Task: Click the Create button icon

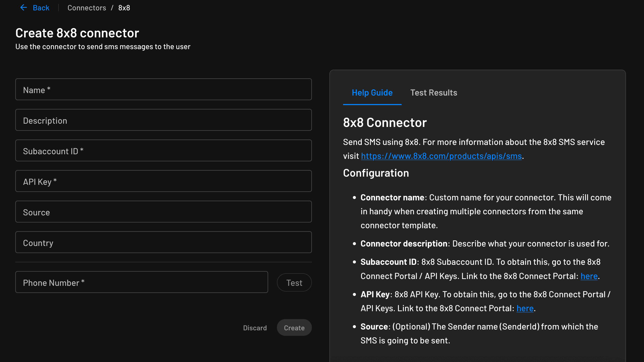Action: click(x=294, y=327)
